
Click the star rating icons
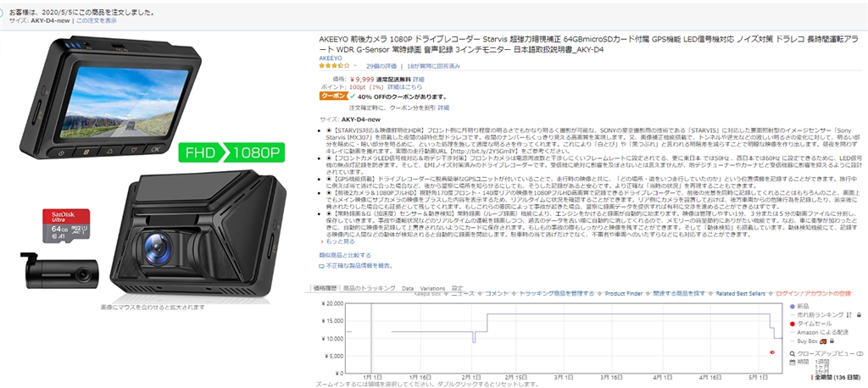click(x=334, y=65)
